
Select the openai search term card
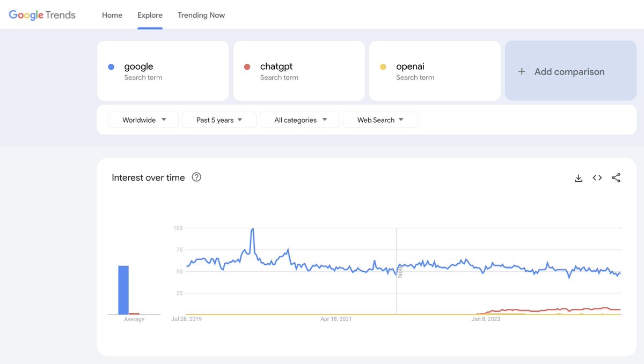[x=435, y=70]
